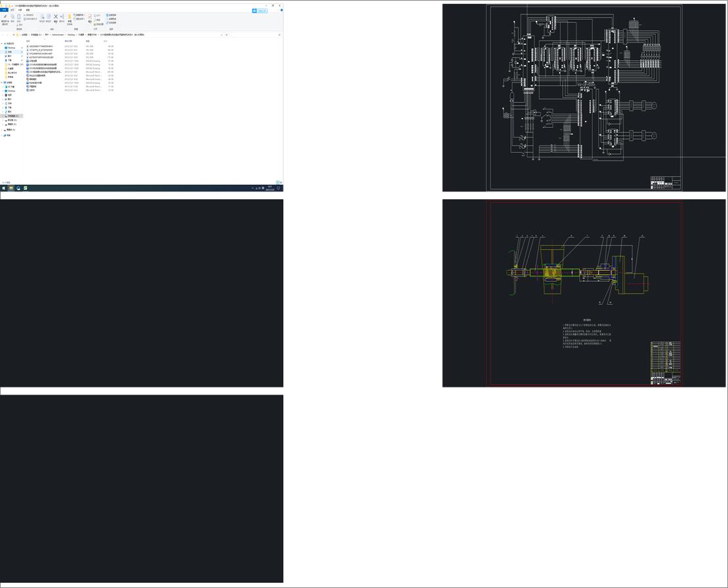Image resolution: width=728 pixels, height=588 pixels.
Task: Select Desktop under Quick access
Action: tap(11, 48)
